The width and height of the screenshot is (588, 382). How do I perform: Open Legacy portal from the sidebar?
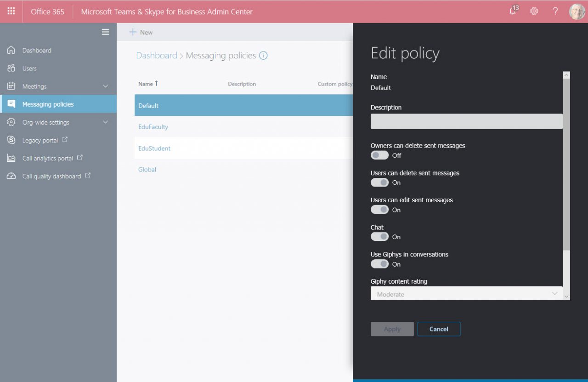point(40,140)
